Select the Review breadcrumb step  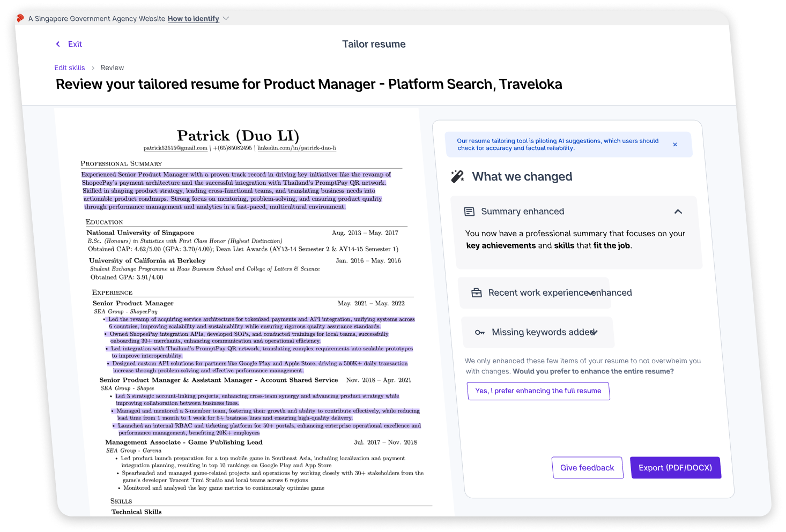point(112,68)
